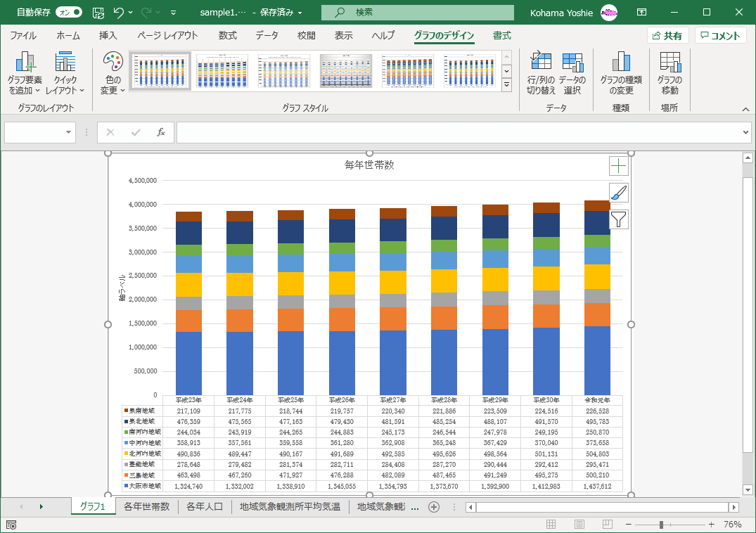Open Select Data (データの選択)
Image resolution: width=756 pixels, height=533 pixels.
(x=572, y=63)
